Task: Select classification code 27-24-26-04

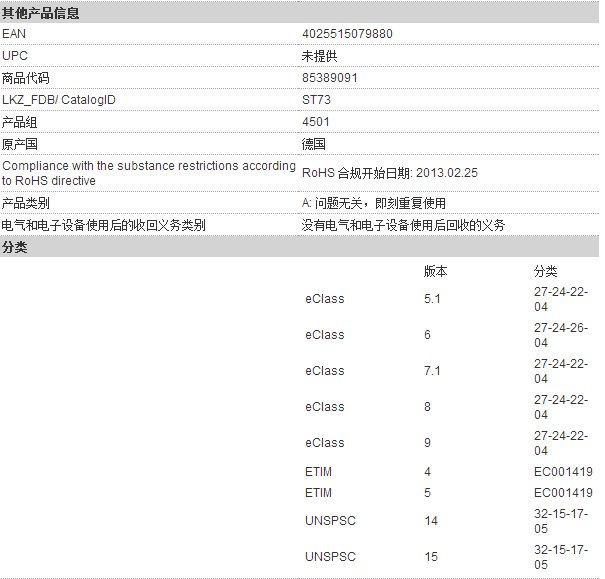Action: [561, 335]
